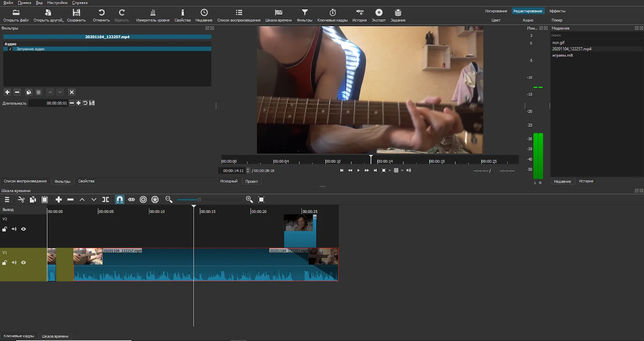The height and width of the screenshot is (341, 644).
Task: Click the scrub while dragging eye icon
Action: click(132, 199)
